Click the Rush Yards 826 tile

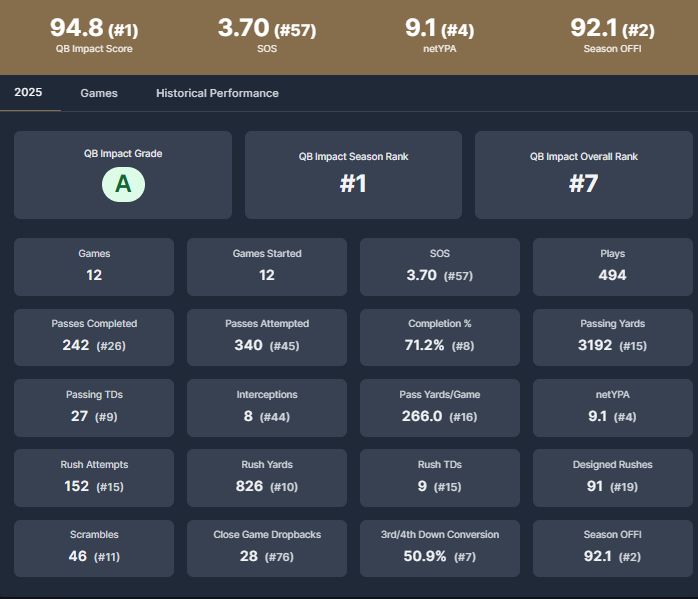pyautogui.click(x=267, y=477)
